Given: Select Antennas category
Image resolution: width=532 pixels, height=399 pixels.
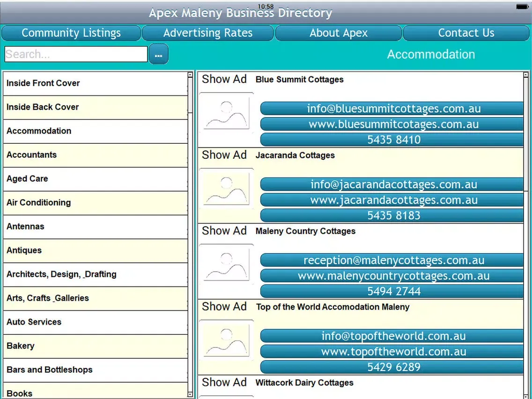Looking at the screenshot, I should click(96, 227).
